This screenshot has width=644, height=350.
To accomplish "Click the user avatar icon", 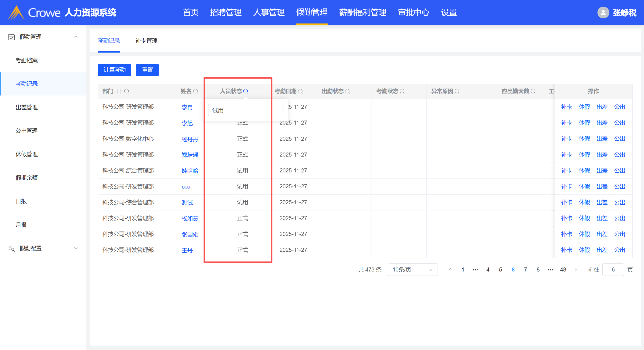I will pos(603,13).
